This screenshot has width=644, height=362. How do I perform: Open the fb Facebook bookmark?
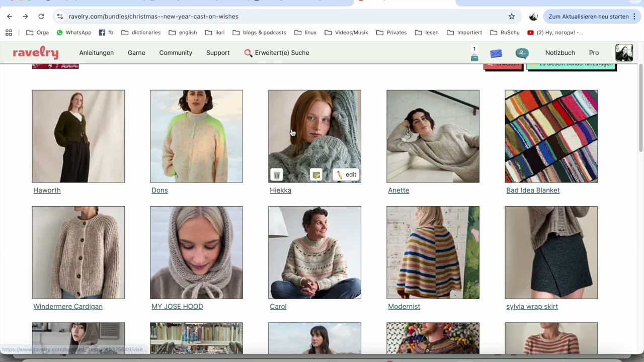tap(106, 33)
